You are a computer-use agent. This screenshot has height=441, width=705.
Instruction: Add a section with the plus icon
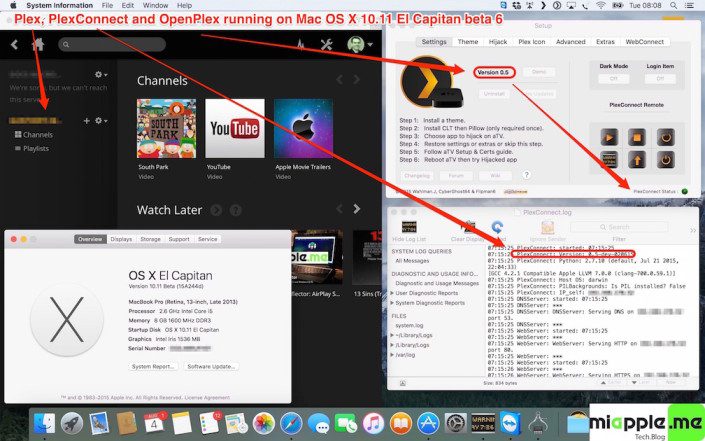(87, 121)
